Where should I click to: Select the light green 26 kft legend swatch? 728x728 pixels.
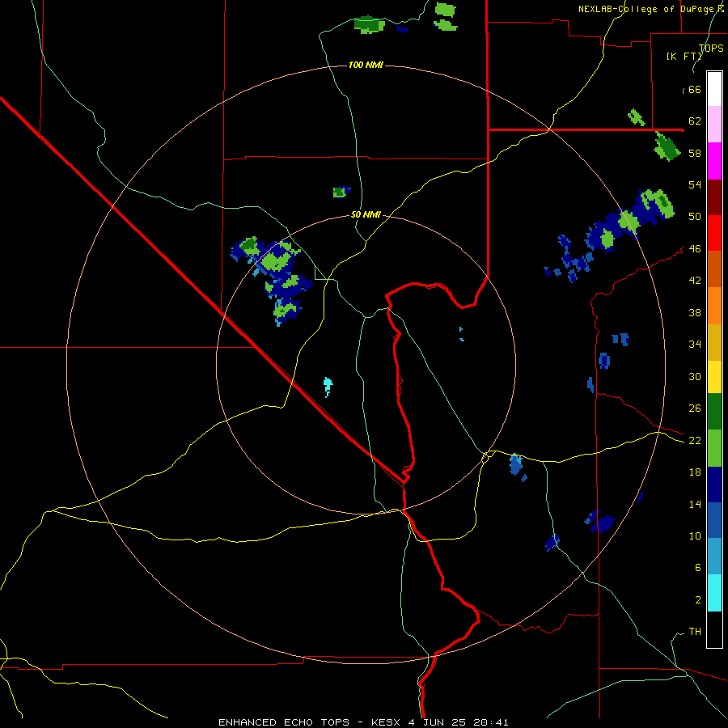click(714, 448)
